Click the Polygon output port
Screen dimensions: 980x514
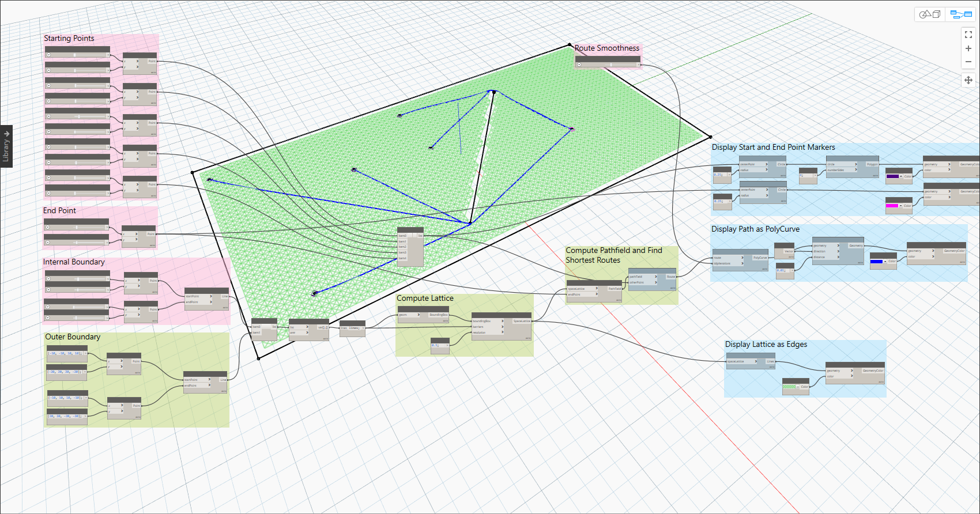click(x=872, y=164)
